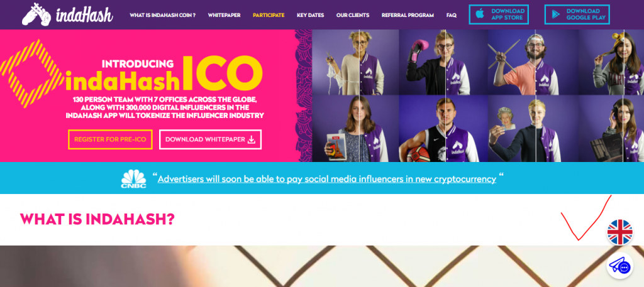Click the Google Play triangle icon

555,14
